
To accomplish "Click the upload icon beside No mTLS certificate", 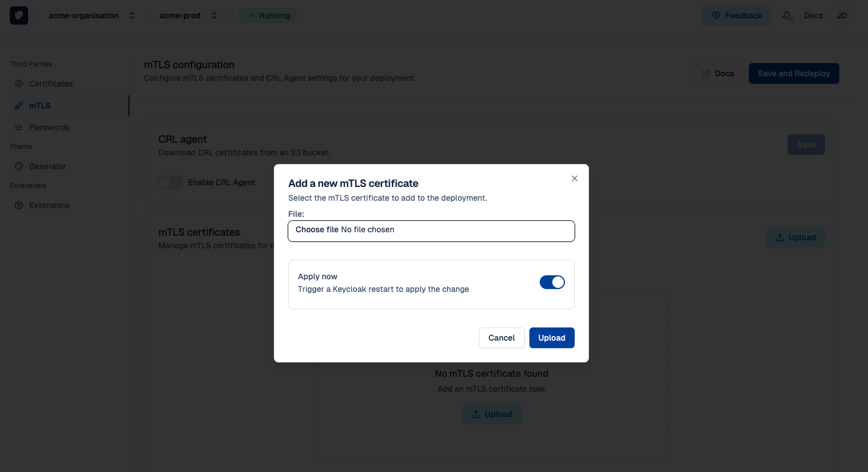I will click(476, 414).
